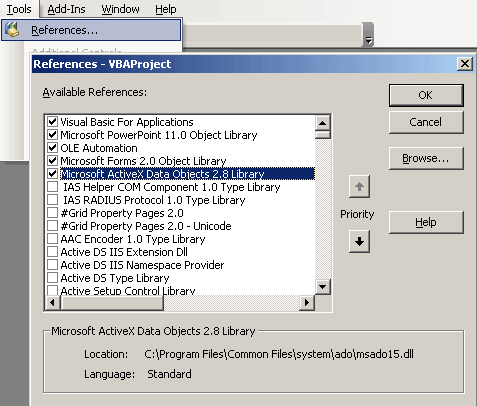
Task: Select the AAC Encoder 1.0 Type Library text
Action: tap(133, 239)
